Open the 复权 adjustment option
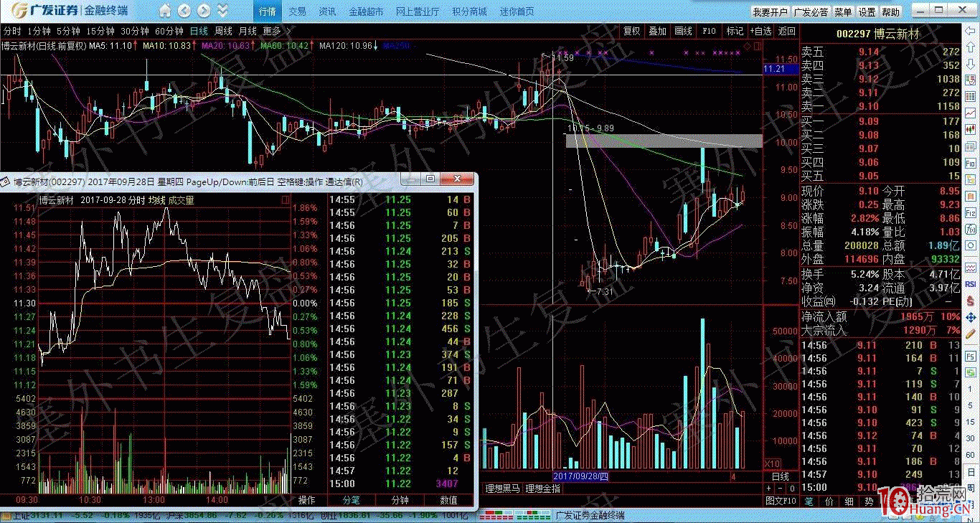This screenshot has width=980, height=523. [x=631, y=31]
